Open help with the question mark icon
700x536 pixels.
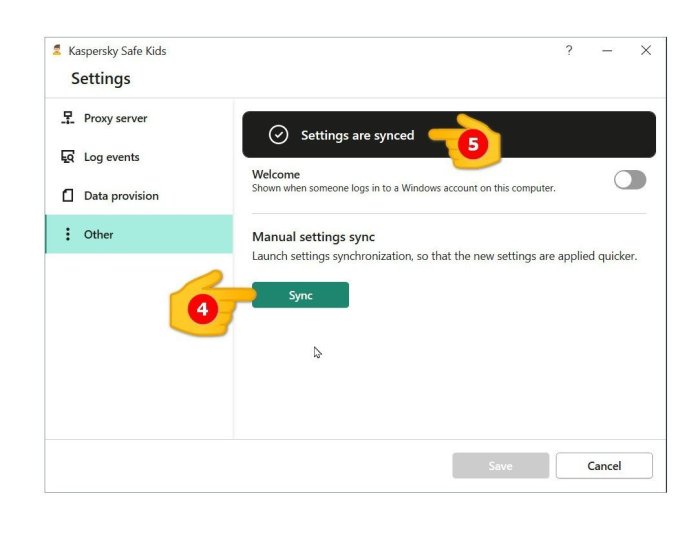point(569,50)
